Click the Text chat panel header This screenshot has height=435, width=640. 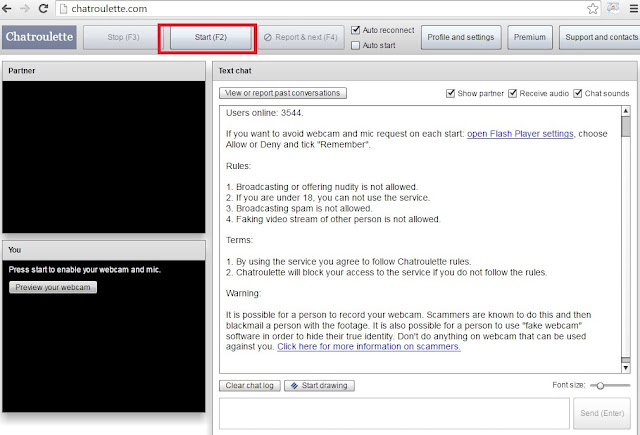(425, 71)
